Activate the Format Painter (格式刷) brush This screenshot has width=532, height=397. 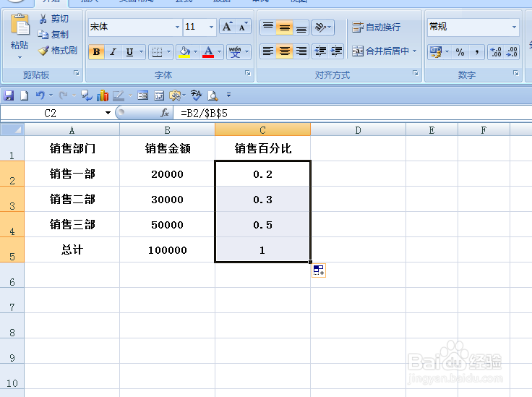click(58, 51)
